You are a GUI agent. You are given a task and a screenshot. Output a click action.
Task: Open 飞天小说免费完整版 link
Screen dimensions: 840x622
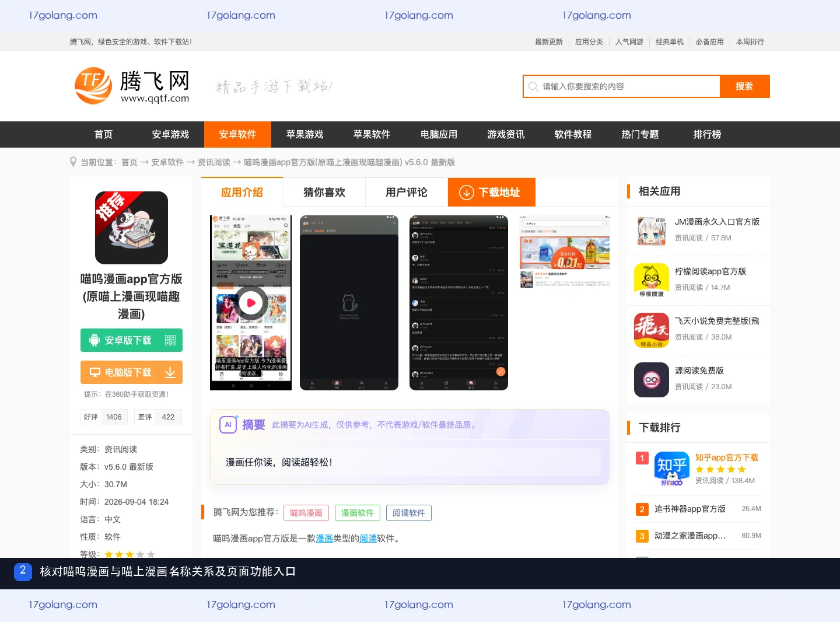(x=717, y=321)
